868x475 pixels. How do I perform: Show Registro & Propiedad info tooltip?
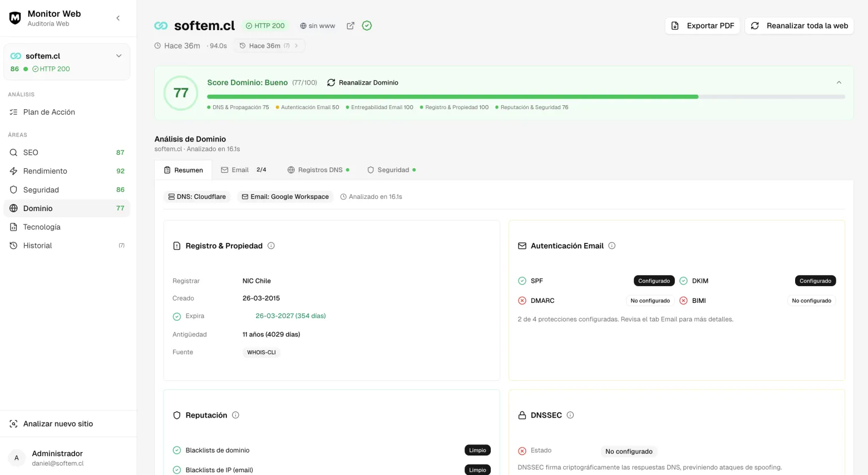(271, 246)
